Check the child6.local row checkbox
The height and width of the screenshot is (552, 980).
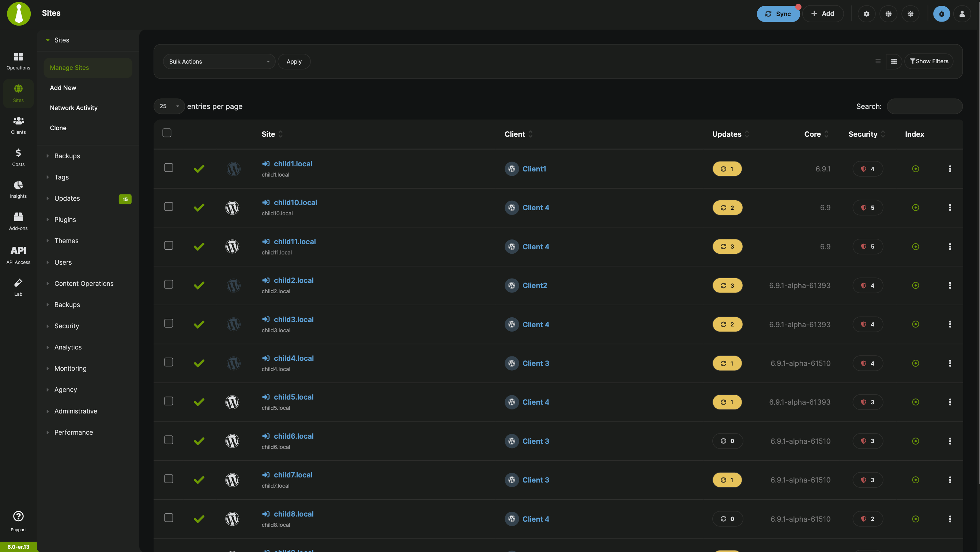point(169,440)
